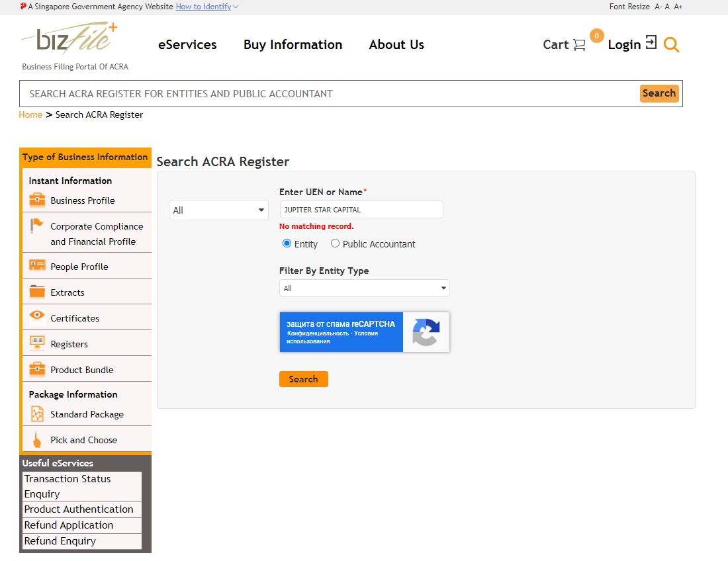This screenshot has height=561, width=728.
Task: Select the Public Accountant radio button
Action: pyautogui.click(x=335, y=243)
